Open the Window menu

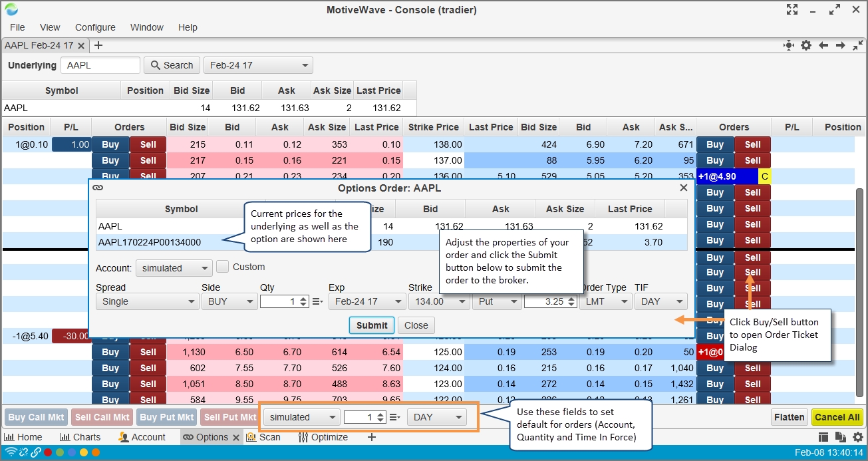147,27
